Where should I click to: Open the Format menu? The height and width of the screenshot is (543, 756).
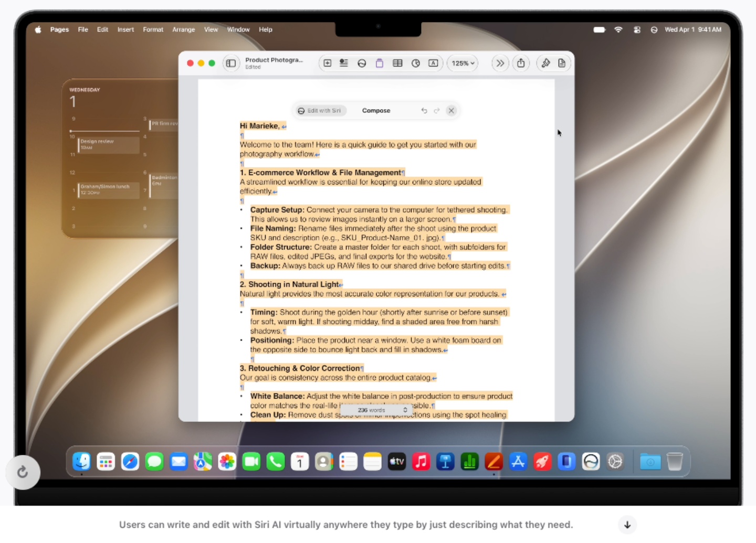[153, 30]
